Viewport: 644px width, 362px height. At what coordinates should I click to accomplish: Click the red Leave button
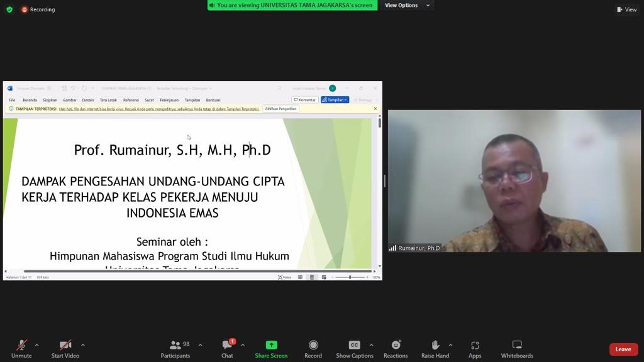tap(623, 349)
